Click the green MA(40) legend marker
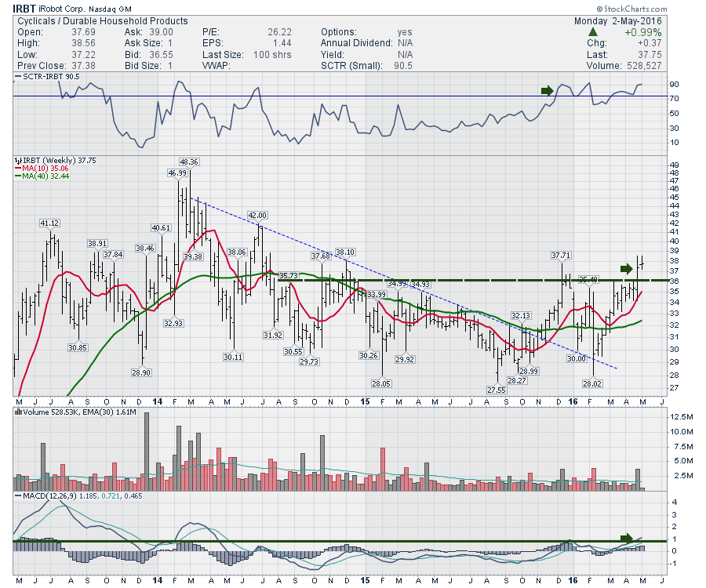The height and width of the screenshot is (588, 706). (x=18, y=176)
